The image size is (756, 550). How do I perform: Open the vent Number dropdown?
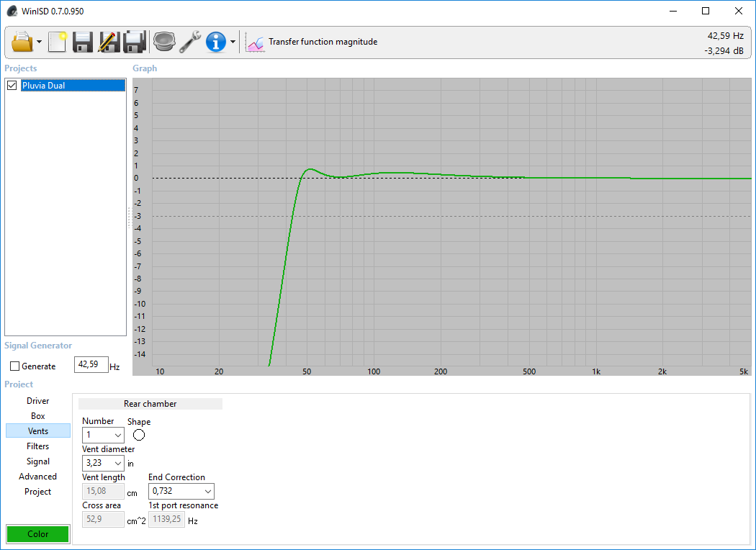pos(103,435)
